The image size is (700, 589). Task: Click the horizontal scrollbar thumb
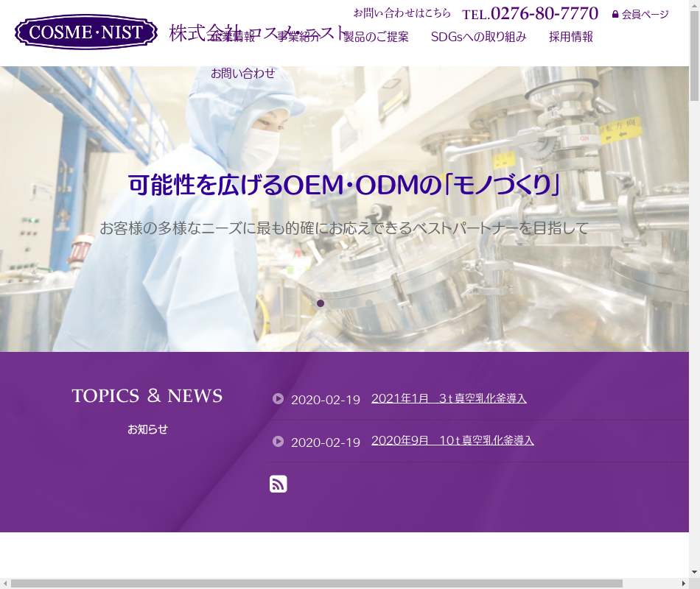317,584
